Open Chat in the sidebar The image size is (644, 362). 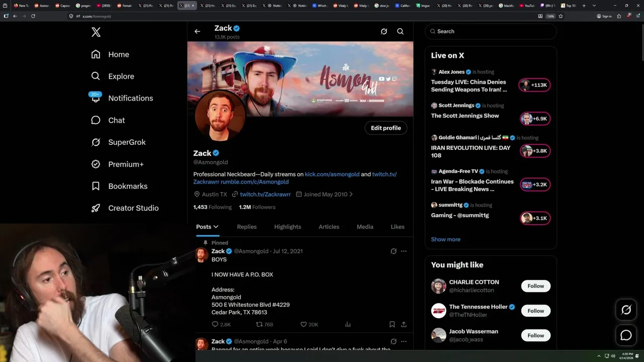108,120
